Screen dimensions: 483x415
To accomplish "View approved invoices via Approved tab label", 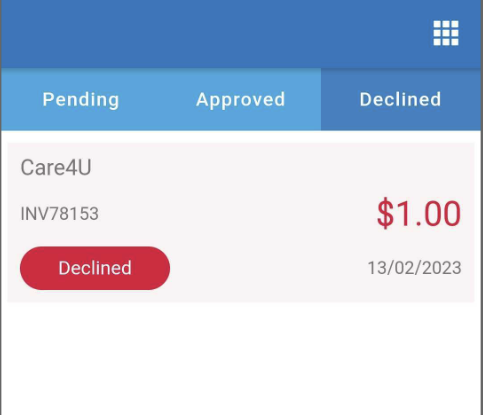I will pos(241,99).
